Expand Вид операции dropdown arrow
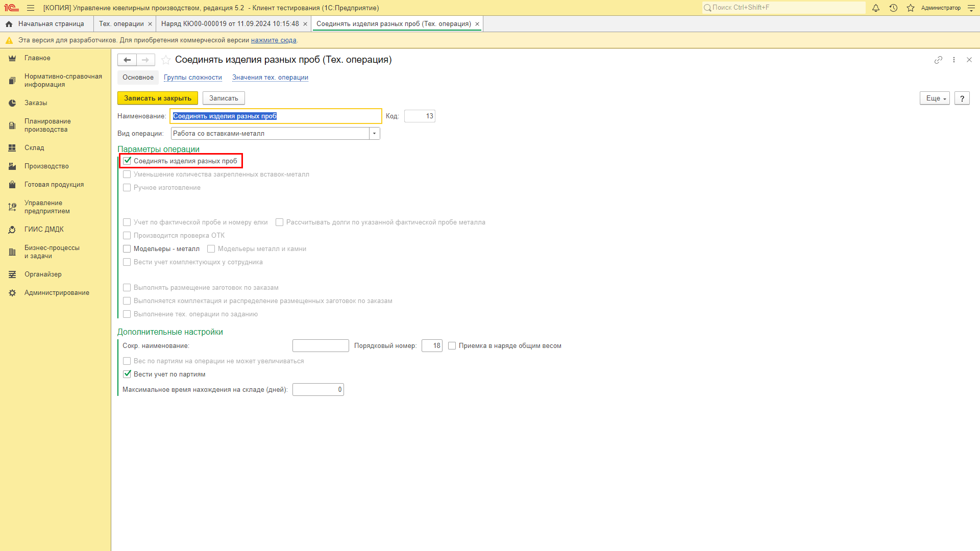This screenshot has width=980, height=551. click(x=375, y=134)
